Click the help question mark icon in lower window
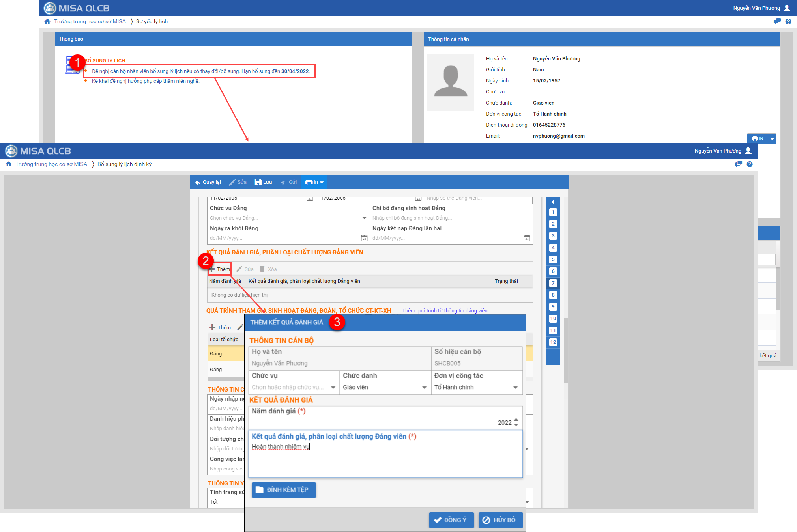This screenshot has height=532, width=797. tap(750, 164)
